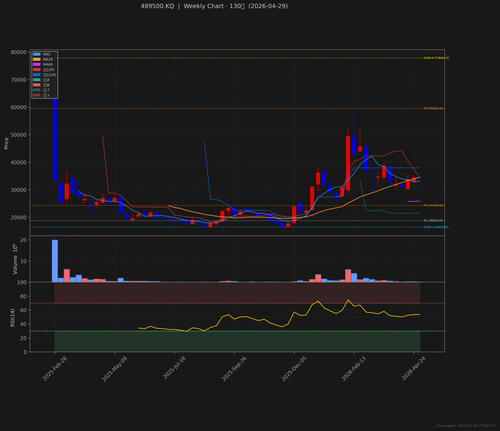Viewport: 500px width, 431px height.
Task: Click the orange MA20 legend swatch
Action: [37, 59]
